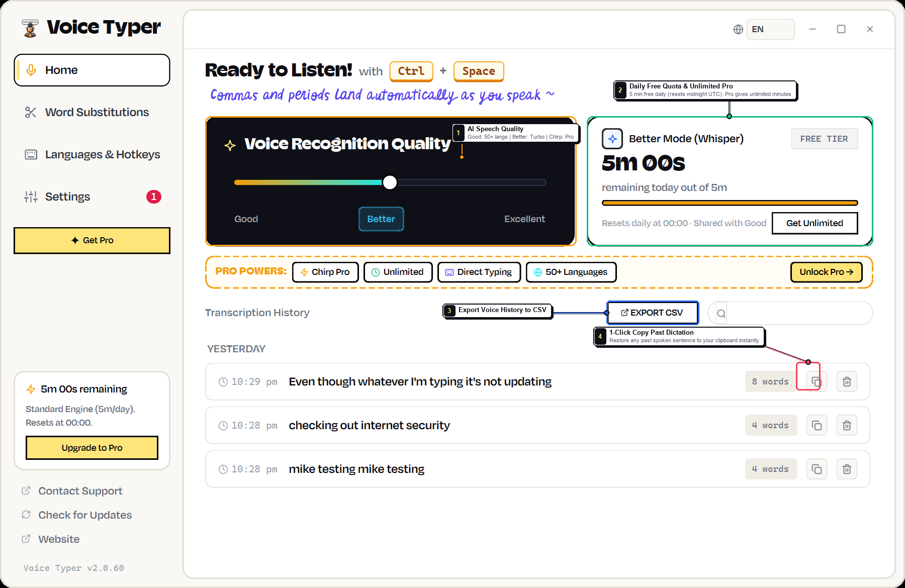Click the 50+ Languages power chip

pos(571,272)
